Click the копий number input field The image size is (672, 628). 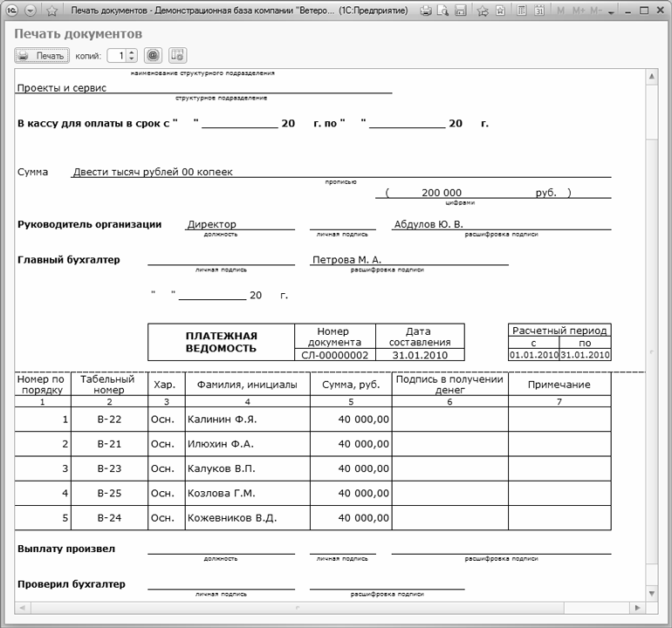117,56
